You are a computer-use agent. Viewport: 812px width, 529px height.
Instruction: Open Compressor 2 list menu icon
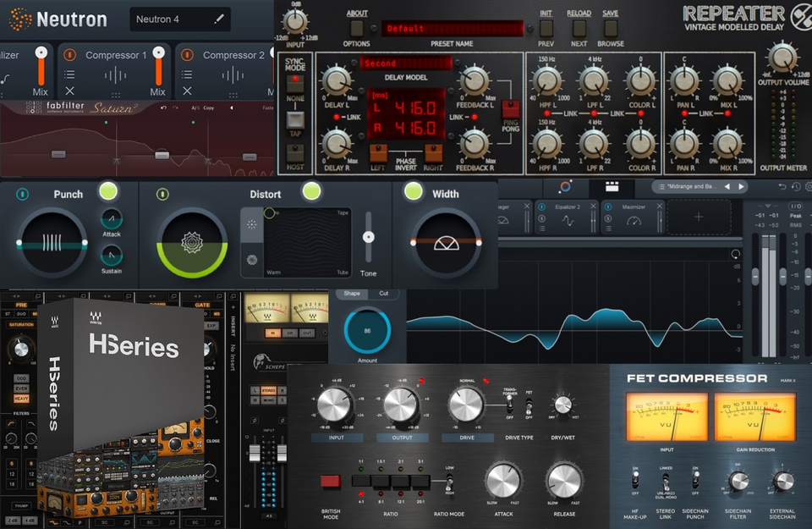pyautogui.click(x=187, y=74)
